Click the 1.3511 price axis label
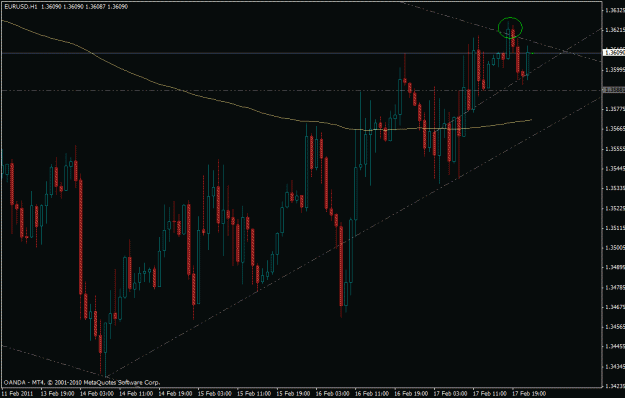Viewport: 625px width, 398px height. pyautogui.click(x=615, y=227)
